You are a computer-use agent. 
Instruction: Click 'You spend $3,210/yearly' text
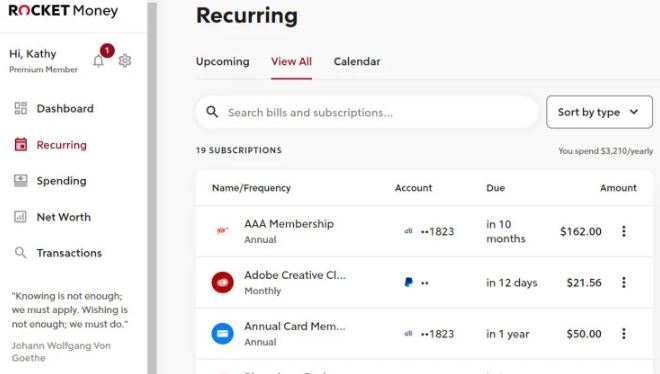coord(606,151)
